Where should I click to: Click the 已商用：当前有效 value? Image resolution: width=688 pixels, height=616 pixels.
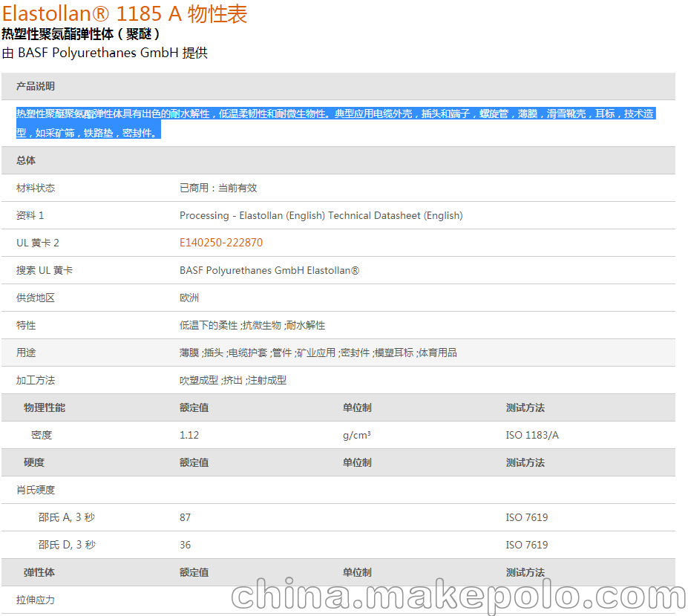pos(218,189)
